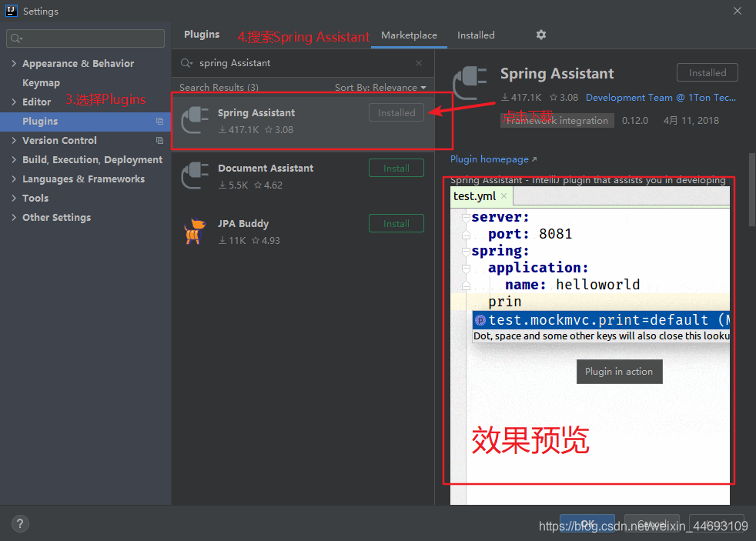Click the detail panel vertical scrollbar
The width and height of the screenshot is (756, 541).
click(751, 190)
